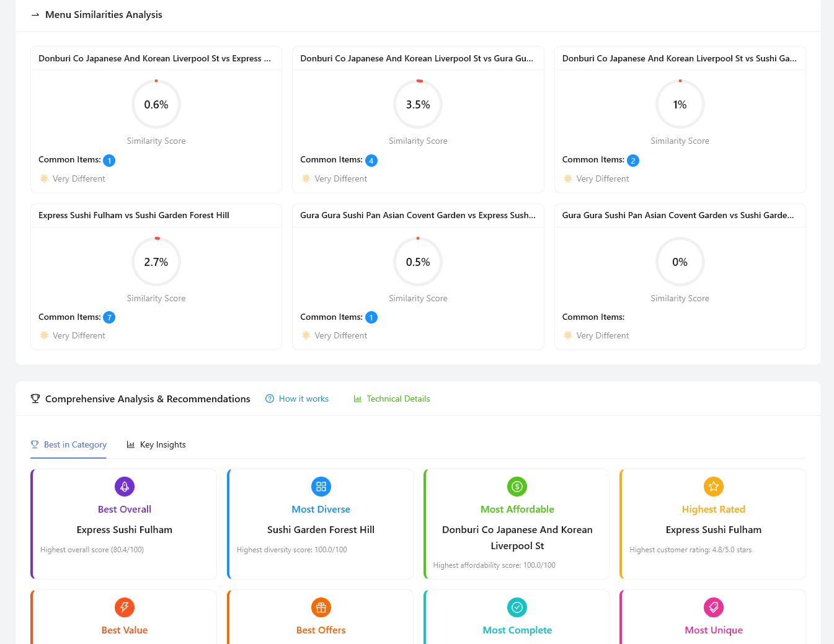Click the Most Unique tag icon
Image resolution: width=834 pixels, height=644 pixels.
pyautogui.click(x=713, y=607)
